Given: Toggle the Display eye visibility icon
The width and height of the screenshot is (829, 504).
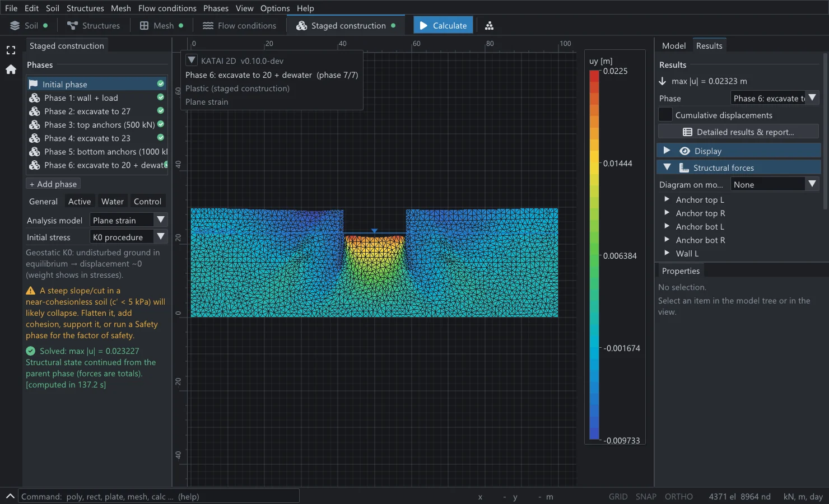Looking at the screenshot, I should 684,151.
